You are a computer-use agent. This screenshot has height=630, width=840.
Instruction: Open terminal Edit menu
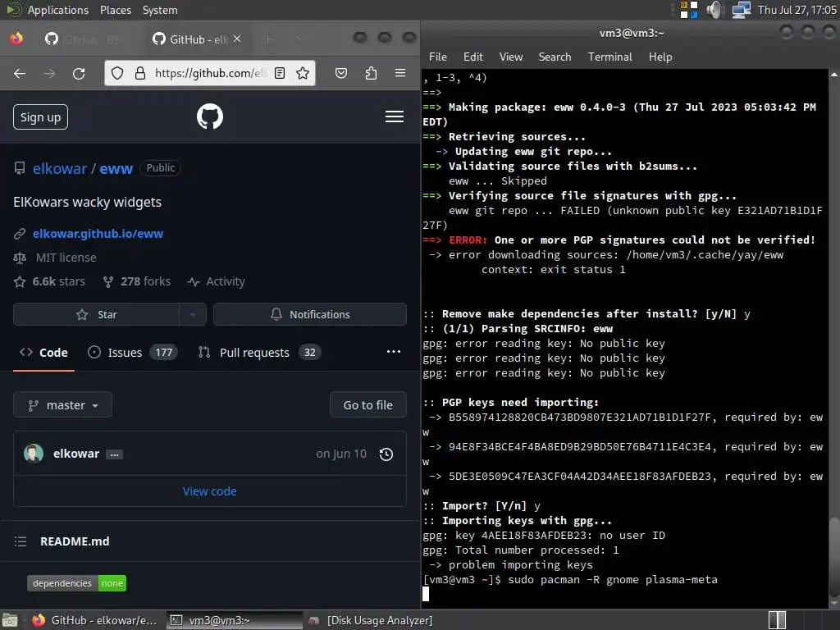coord(473,57)
